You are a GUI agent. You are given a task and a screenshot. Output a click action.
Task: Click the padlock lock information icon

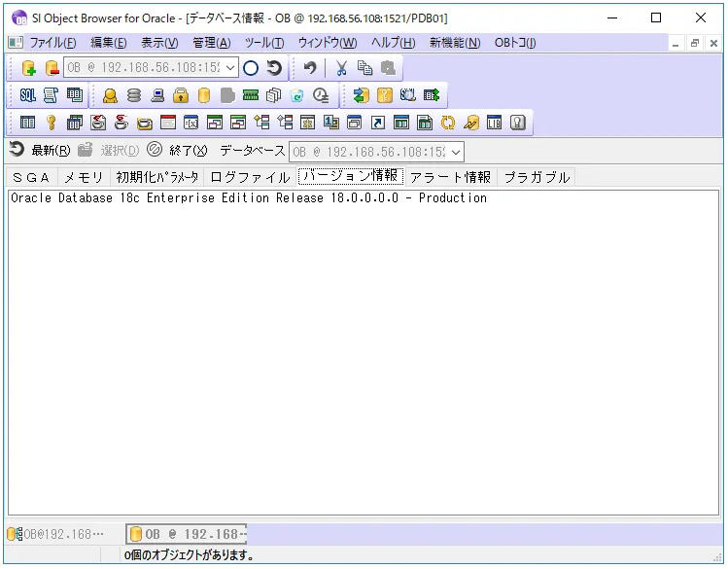tap(181, 95)
